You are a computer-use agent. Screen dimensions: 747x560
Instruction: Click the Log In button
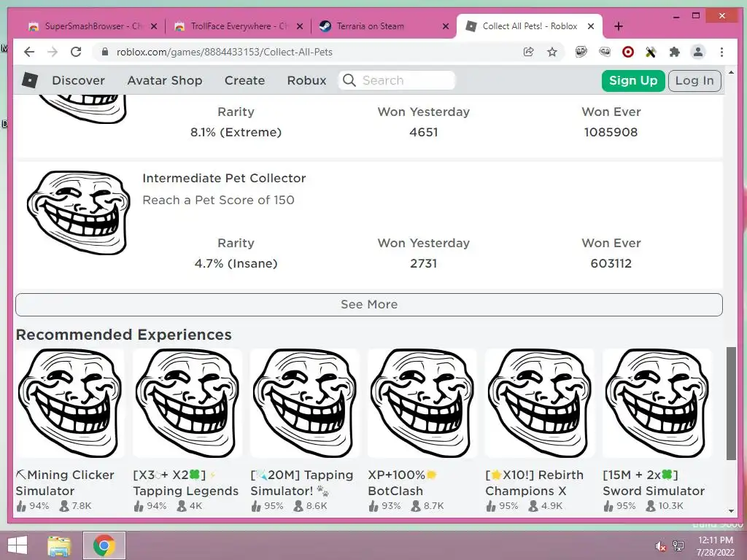click(694, 80)
